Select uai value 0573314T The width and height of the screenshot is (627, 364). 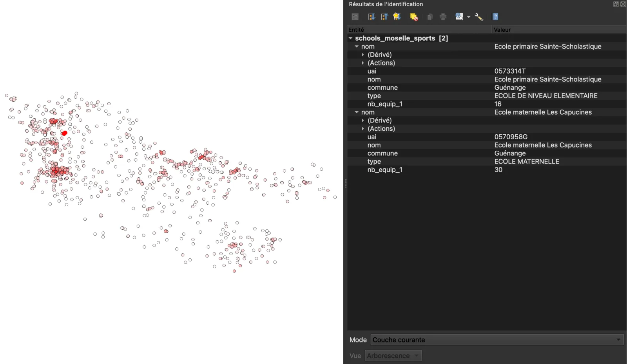[x=510, y=71]
